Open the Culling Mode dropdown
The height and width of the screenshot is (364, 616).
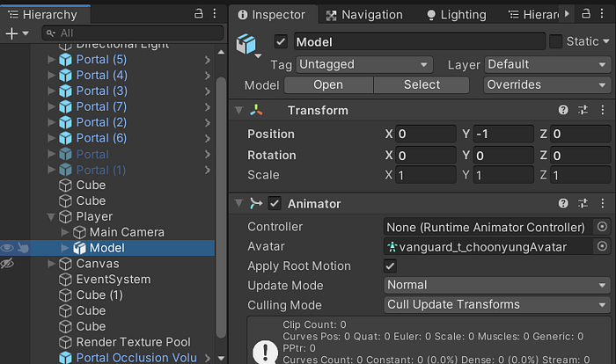point(497,305)
